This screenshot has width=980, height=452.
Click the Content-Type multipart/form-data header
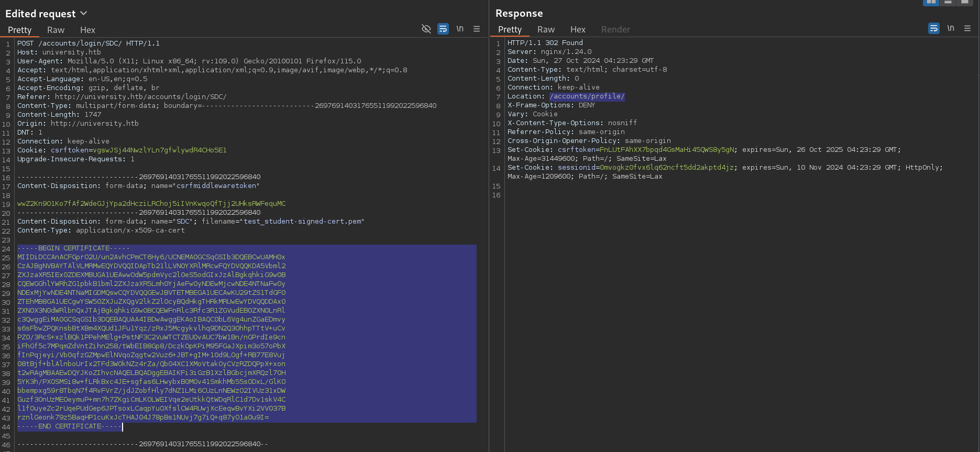point(227,106)
